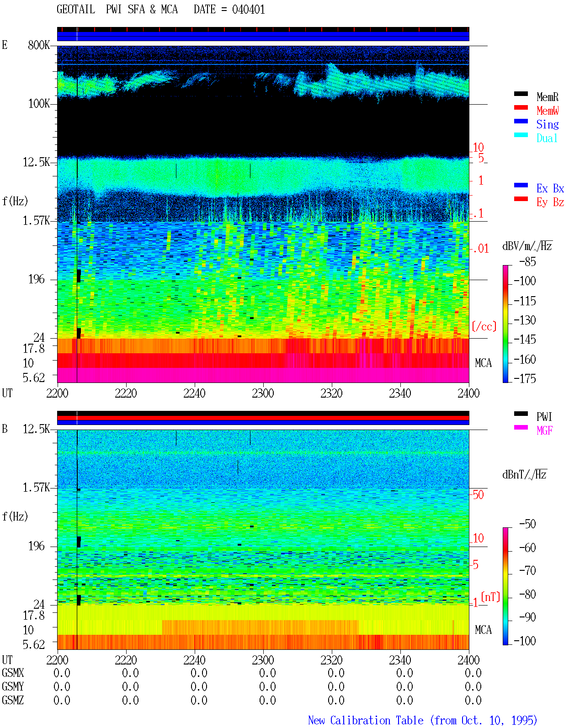Click 'New Calibration Table (from Oct. 10, 1995)' note
Image resolution: width=585 pixels, height=728 pixels.
coord(423,720)
